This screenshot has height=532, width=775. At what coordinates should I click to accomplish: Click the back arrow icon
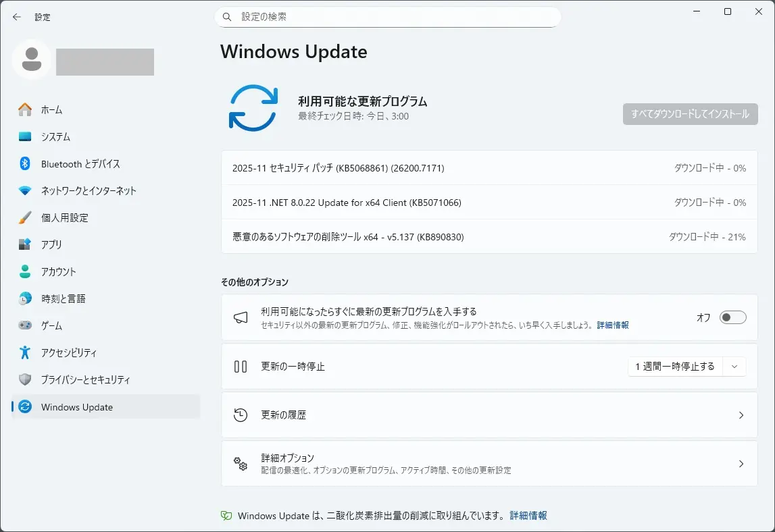coord(17,17)
